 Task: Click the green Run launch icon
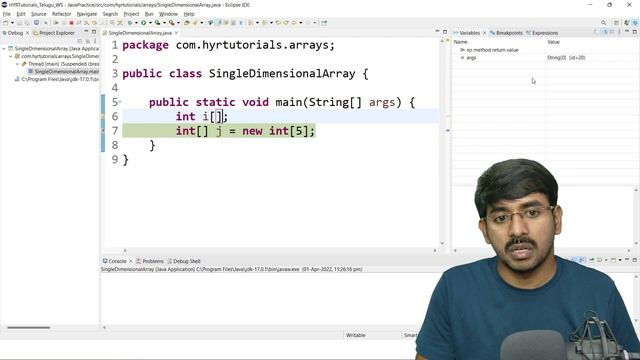pyautogui.click(x=144, y=23)
